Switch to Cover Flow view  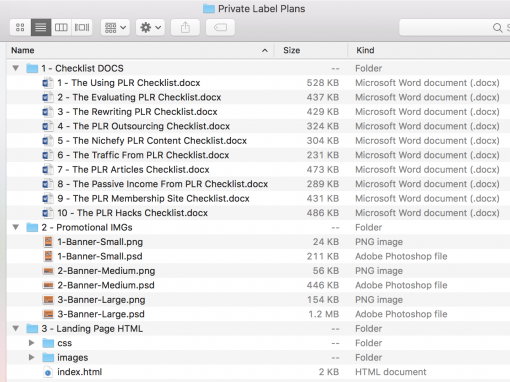coord(82,27)
